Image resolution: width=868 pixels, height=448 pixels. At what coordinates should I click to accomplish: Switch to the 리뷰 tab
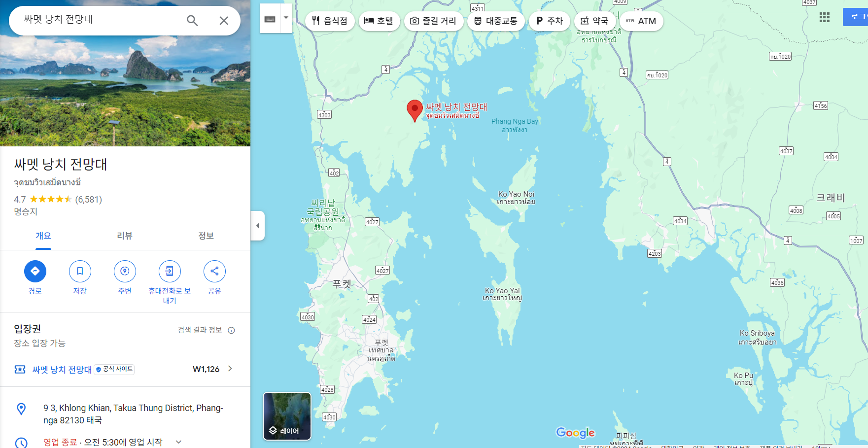coord(125,236)
